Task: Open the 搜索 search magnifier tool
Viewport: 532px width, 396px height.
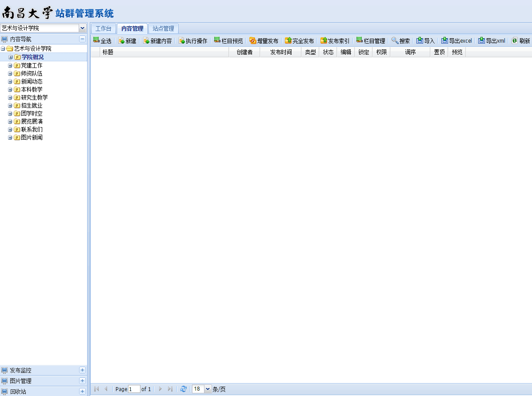Action: pyautogui.click(x=395, y=40)
